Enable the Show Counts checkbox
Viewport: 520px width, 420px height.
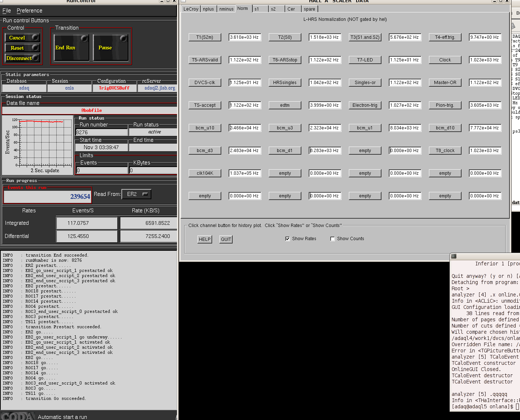pos(332,239)
